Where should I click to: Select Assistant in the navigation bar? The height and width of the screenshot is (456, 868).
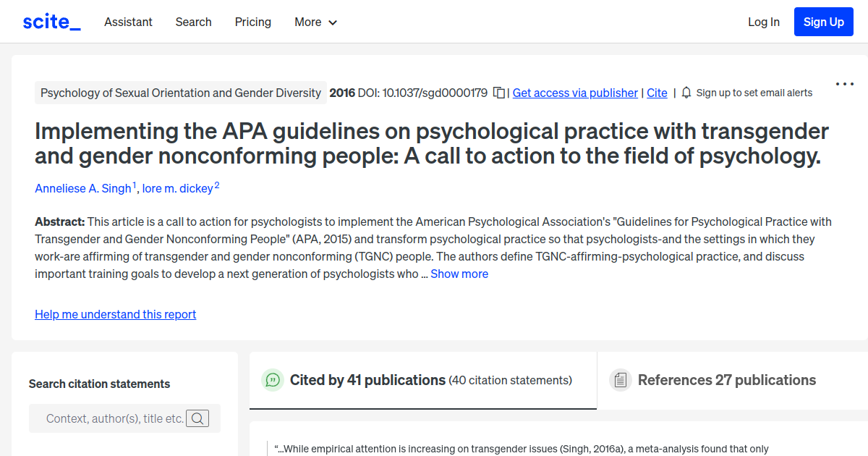coord(128,22)
